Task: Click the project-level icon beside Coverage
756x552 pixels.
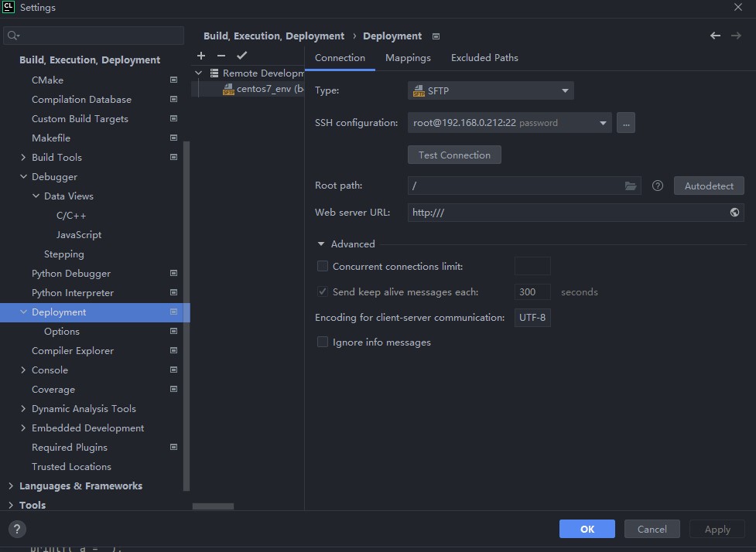Action: tap(173, 389)
